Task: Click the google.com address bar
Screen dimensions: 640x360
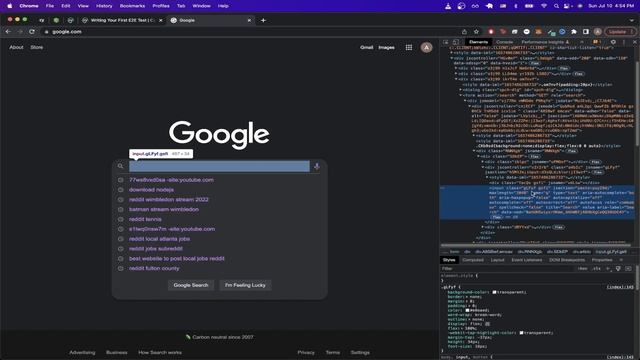Action: (67, 31)
